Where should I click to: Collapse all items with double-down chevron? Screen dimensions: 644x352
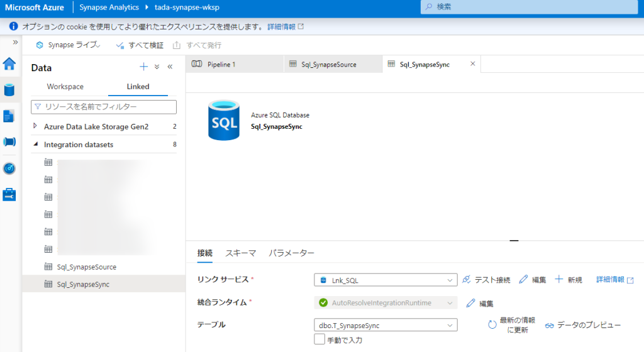point(157,67)
